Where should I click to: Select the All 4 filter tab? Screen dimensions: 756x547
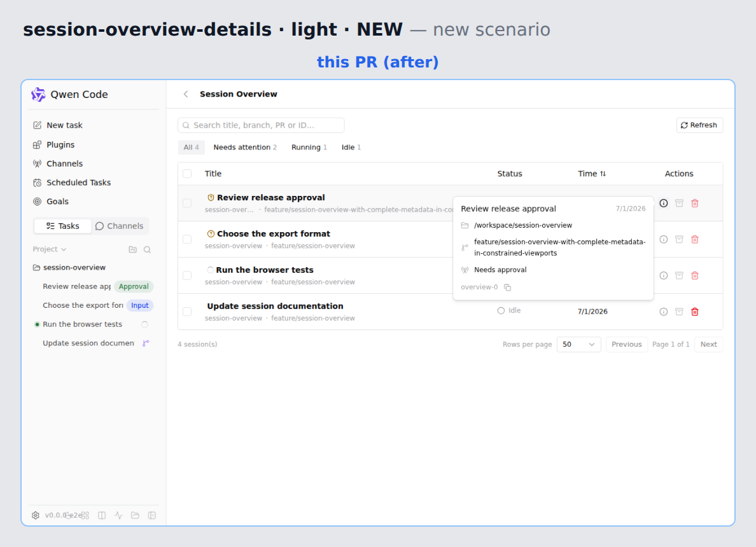(192, 148)
